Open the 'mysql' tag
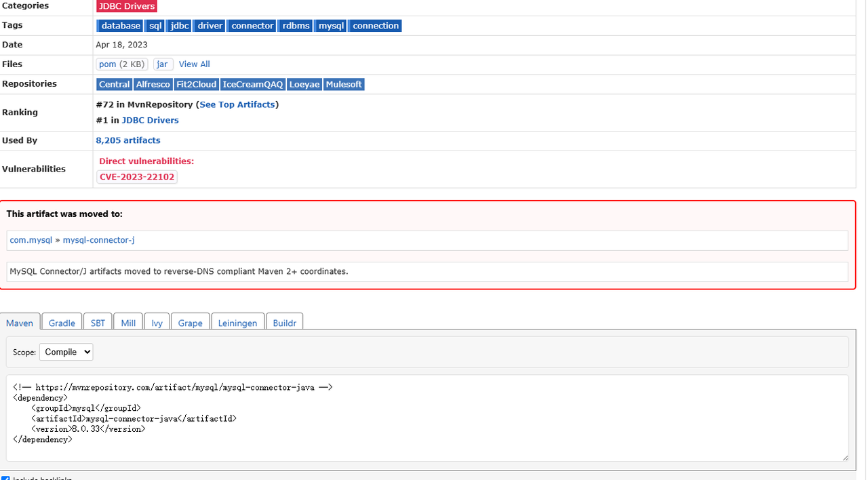The height and width of the screenshot is (480, 868). point(332,26)
